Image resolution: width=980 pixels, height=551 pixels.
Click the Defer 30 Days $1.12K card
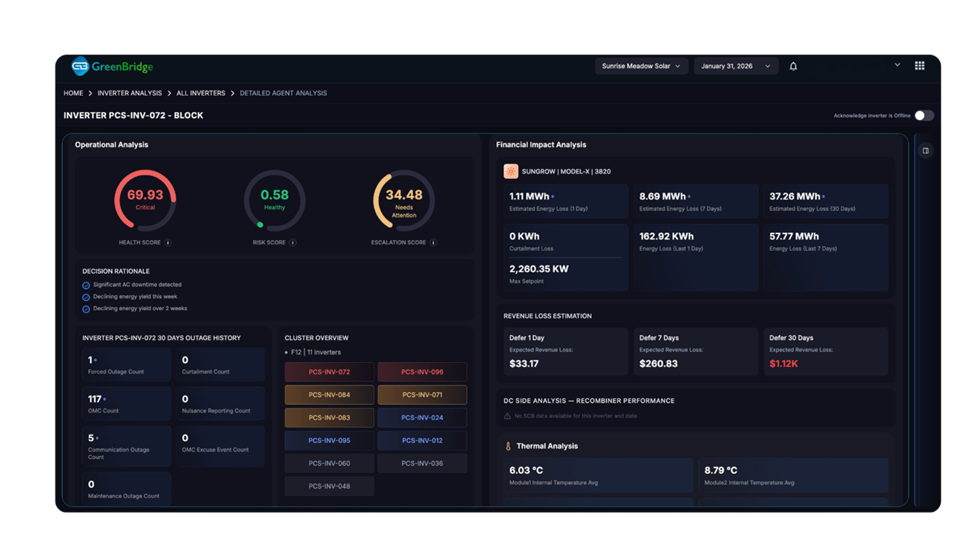click(826, 351)
